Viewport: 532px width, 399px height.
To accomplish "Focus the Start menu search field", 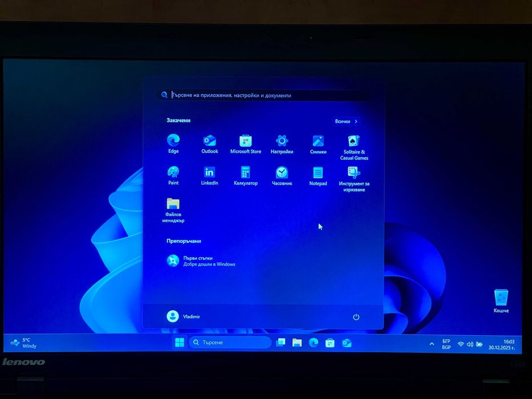I will pos(263,95).
